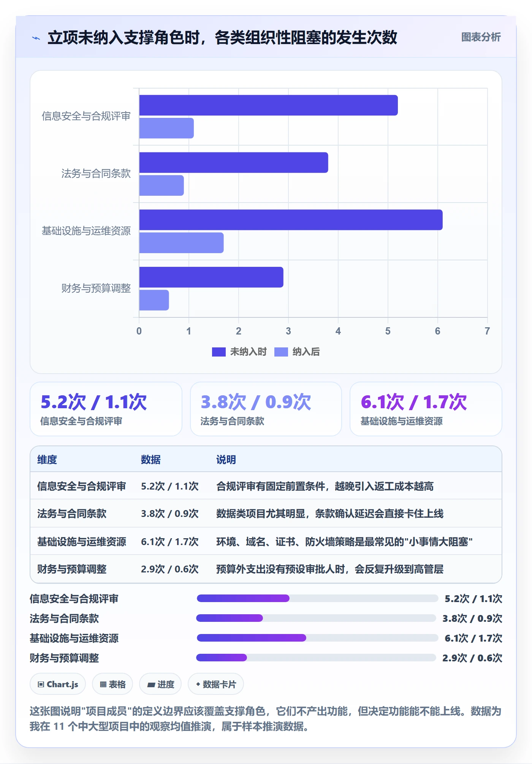The width and height of the screenshot is (532, 764).
Task: Click the 图表分析 label in the header
Action: (x=481, y=37)
